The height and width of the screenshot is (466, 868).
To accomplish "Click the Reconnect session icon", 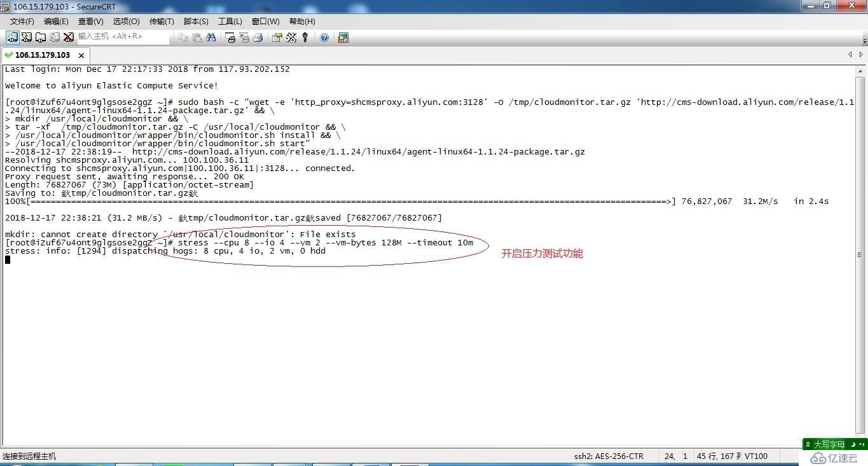I will point(55,38).
